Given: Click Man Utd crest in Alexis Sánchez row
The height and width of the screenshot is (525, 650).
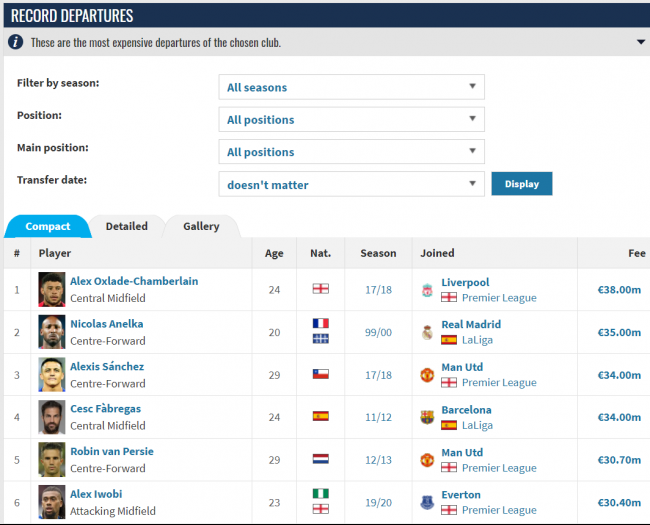Looking at the screenshot, I should (x=427, y=375).
